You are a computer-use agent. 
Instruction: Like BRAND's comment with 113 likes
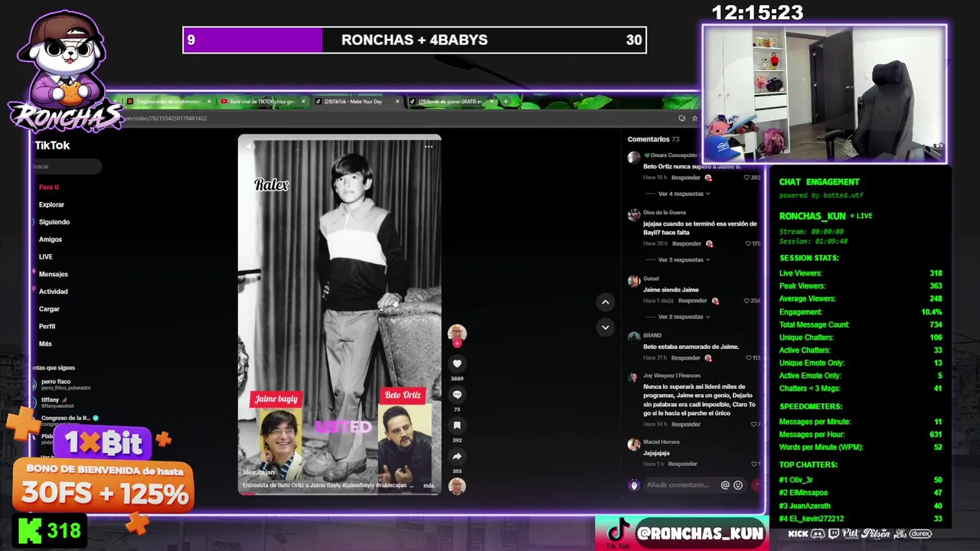point(749,357)
